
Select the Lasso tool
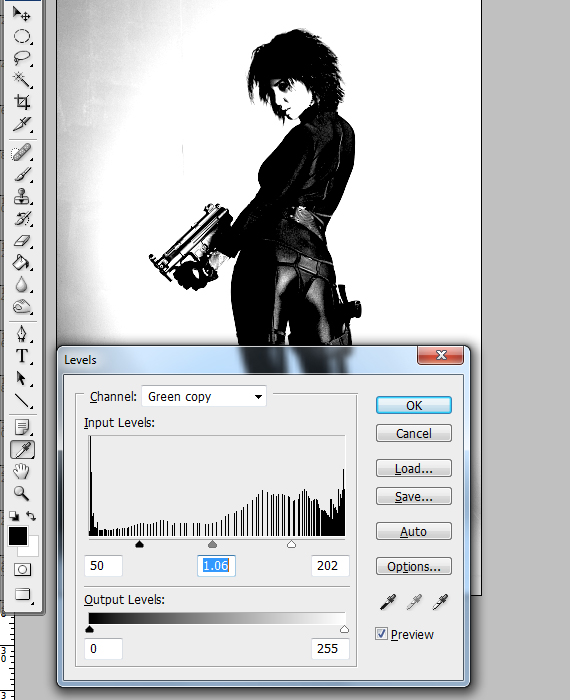22,58
